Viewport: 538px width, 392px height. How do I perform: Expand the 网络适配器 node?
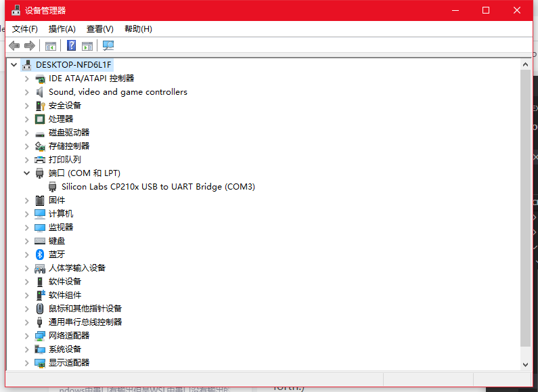tap(27, 336)
